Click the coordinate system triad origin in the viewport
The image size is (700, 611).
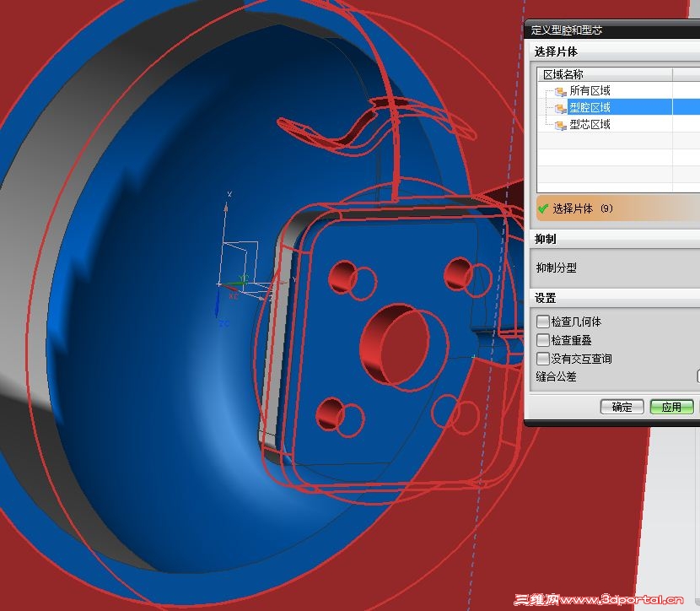[219, 284]
